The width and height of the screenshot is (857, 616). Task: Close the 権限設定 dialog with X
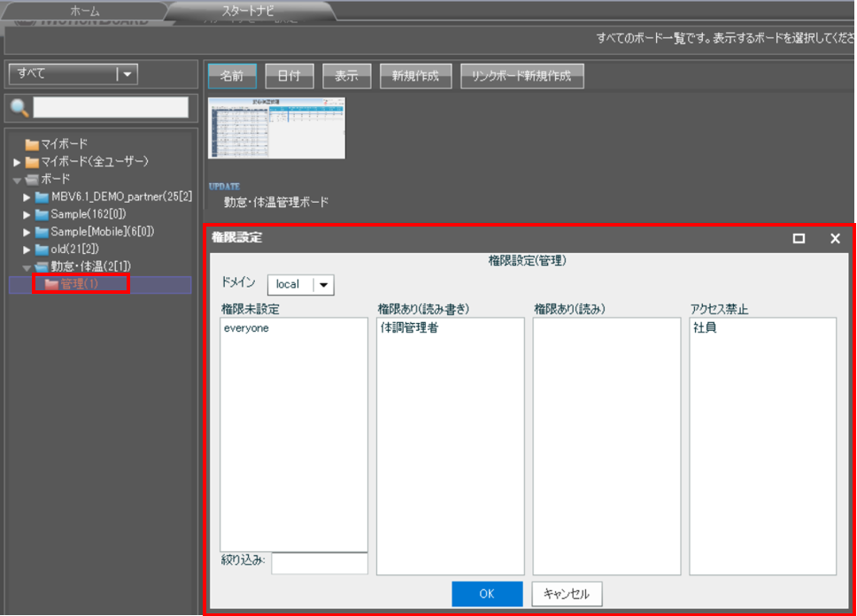coord(834,238)
